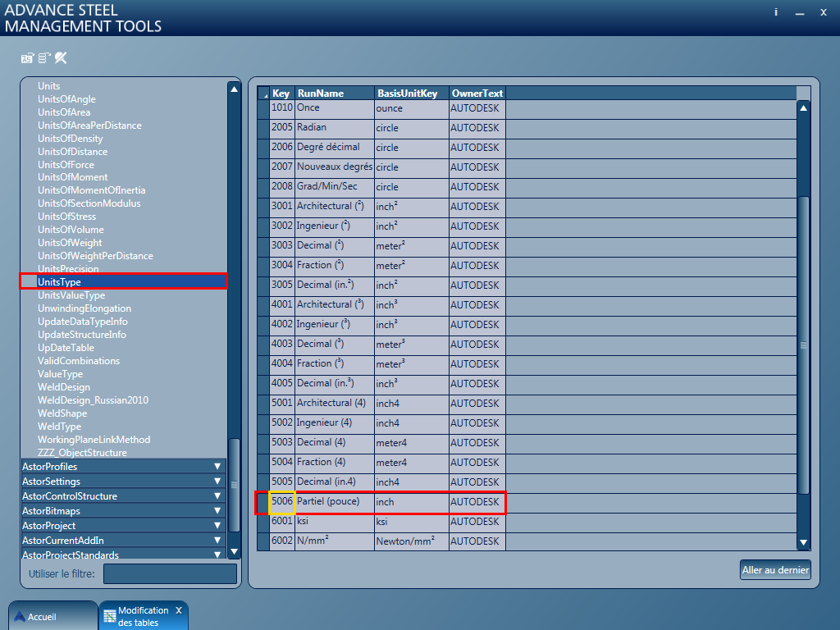Open the Modification des tables tab
The height and width of the screenshot is (630, 840).
144,616
